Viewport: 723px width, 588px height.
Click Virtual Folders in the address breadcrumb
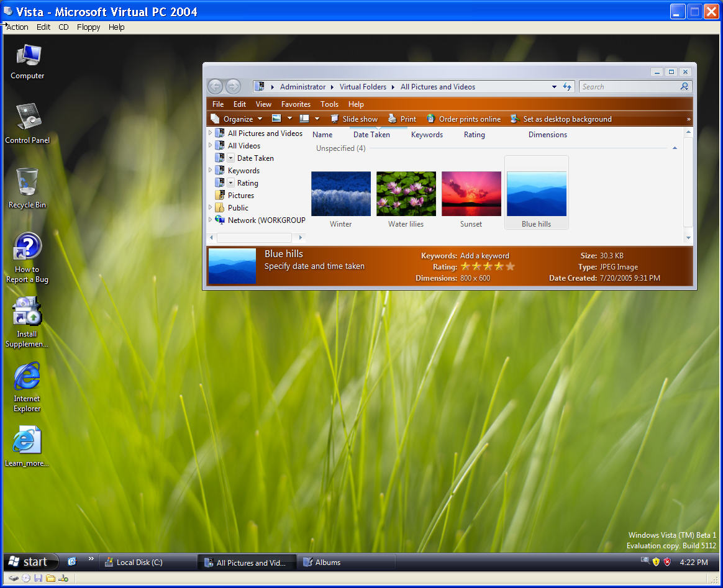(x=363, y=87)
